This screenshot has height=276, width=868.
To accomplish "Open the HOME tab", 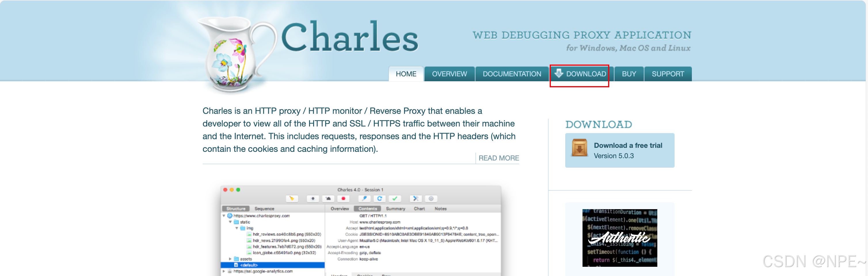I will pyautogui.click(x=406, y=74).
